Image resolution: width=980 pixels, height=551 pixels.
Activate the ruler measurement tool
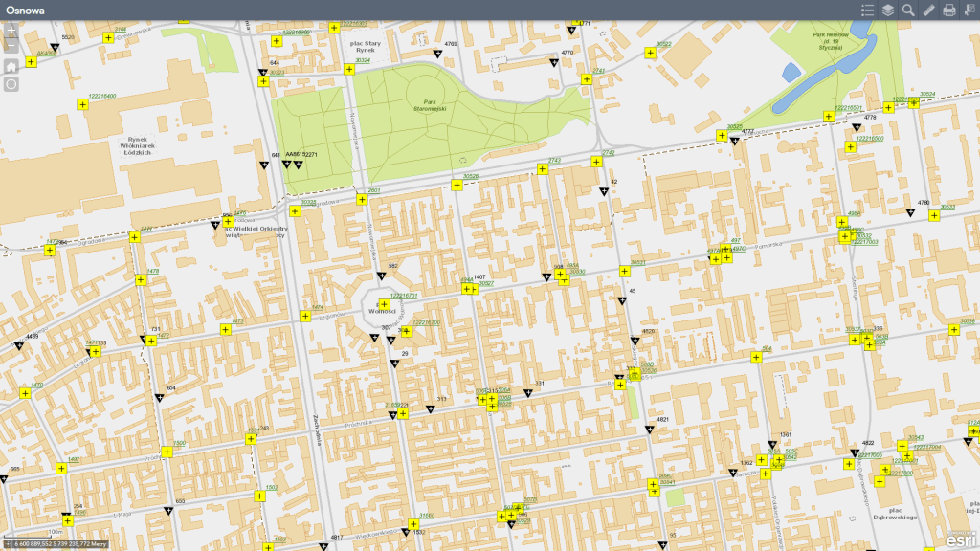tap(929, 11)
